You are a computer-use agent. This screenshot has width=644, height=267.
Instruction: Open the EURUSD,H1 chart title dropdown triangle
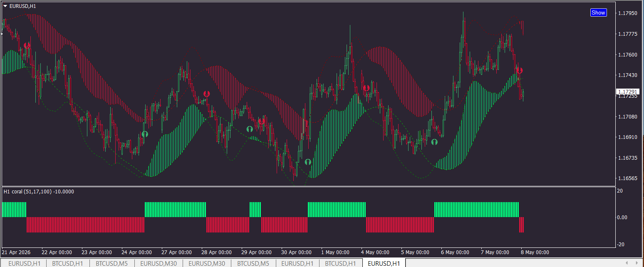tap(5, 6)
